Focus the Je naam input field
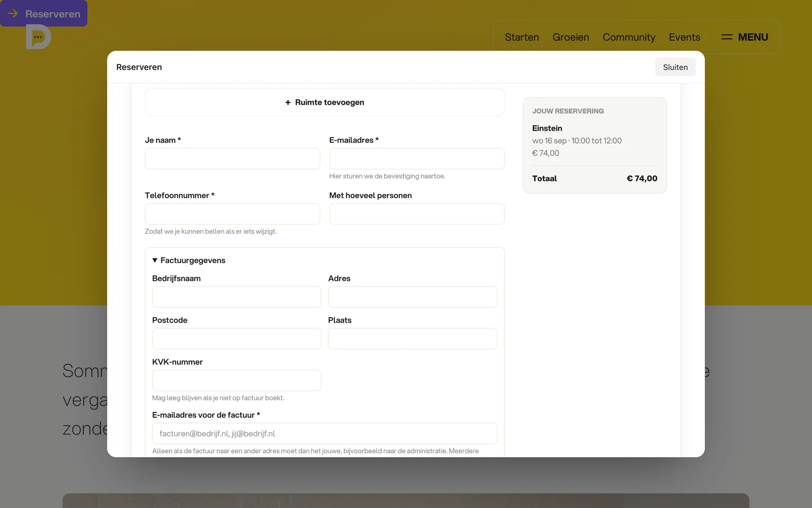The height and width of the screenshot is (508, 812). pos(232,158)
